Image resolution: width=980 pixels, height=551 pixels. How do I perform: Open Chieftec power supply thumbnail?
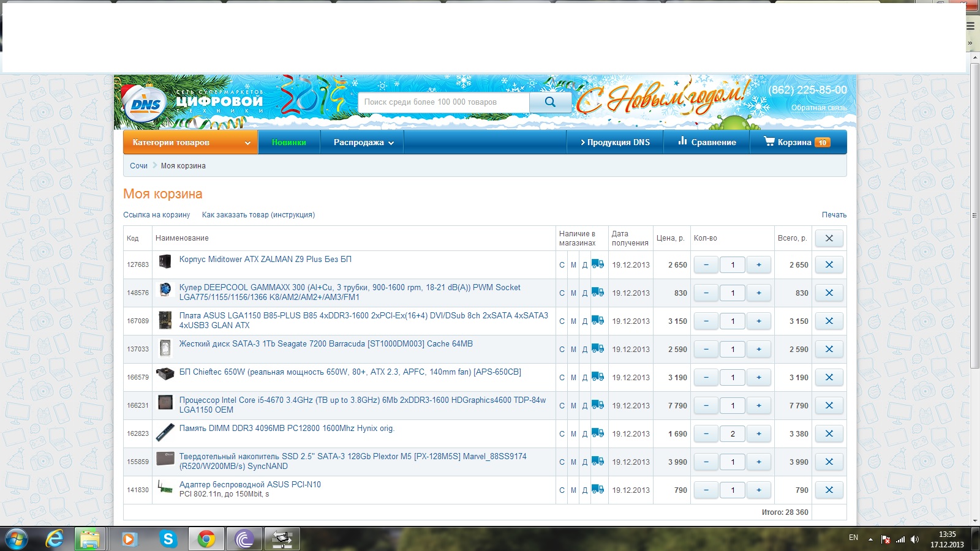[x=165, y=373]
